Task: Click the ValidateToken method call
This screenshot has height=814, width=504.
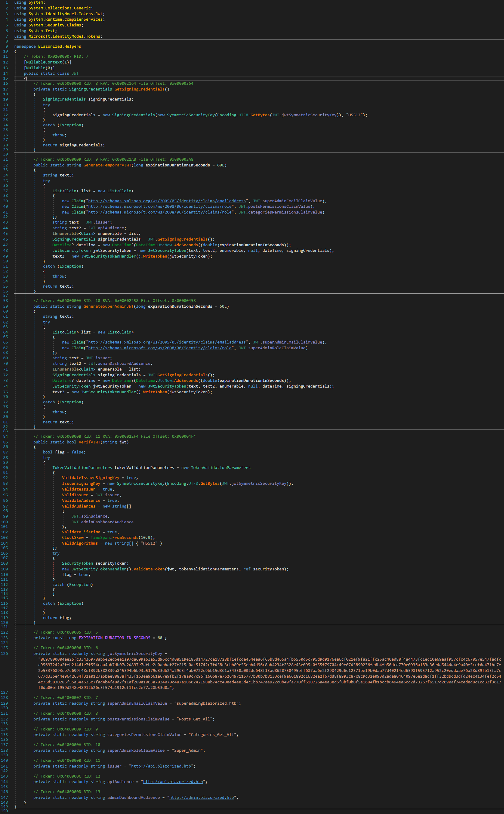Action: point(149,569)
